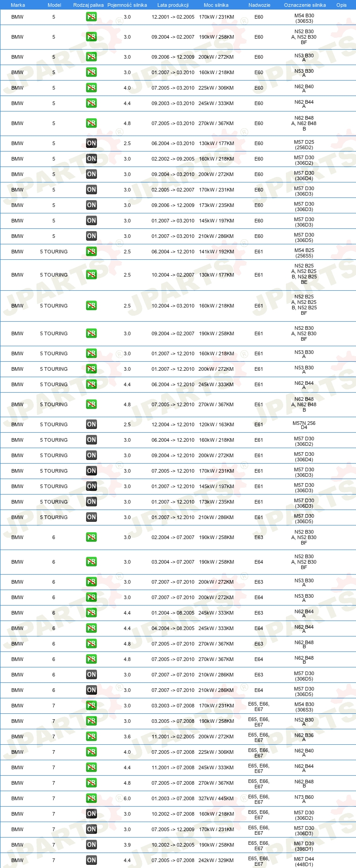Select the 327kW / 445KM power cell

tap(216, 798)
